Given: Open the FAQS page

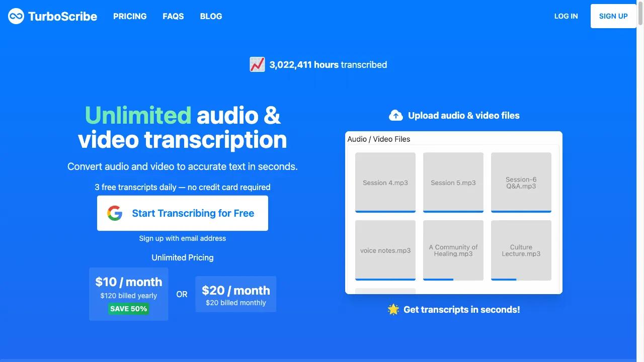Looking at the screenshot, I should pos(173,16).
